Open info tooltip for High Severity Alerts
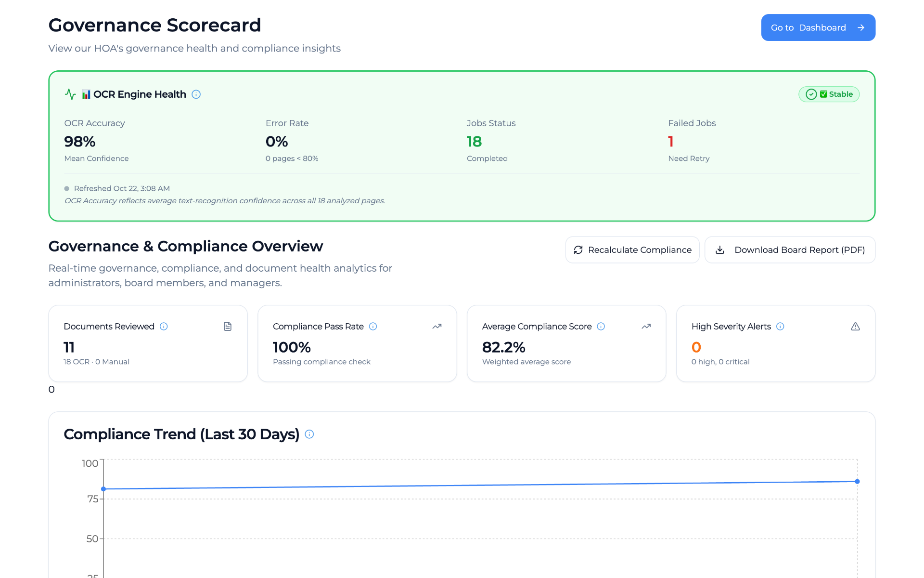 [780, 327]
